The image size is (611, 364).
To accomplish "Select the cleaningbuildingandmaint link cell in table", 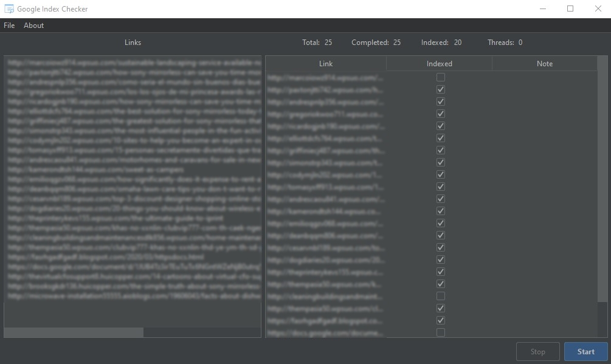I will [326, 297].
